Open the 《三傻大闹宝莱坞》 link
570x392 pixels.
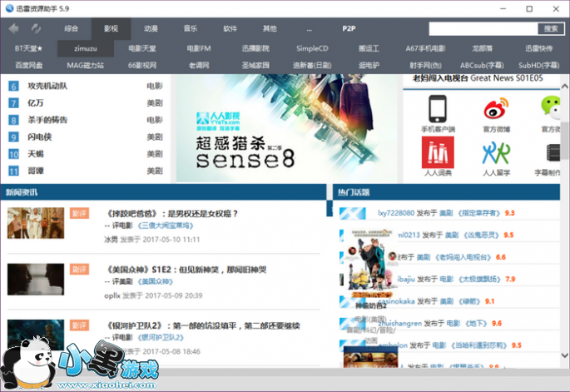point(166,225)
